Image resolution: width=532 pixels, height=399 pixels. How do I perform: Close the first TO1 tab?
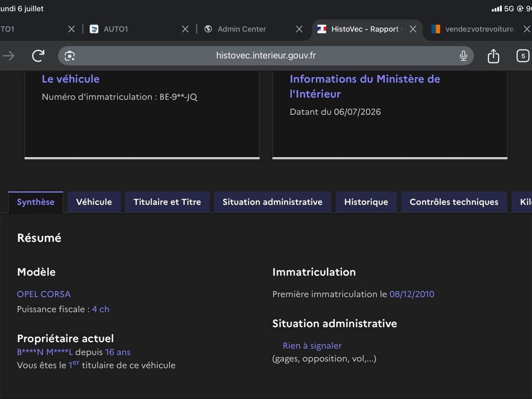[x=71, y=29]
